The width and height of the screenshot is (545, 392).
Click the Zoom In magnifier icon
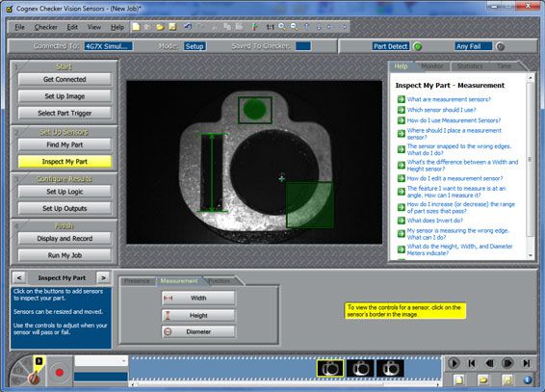282,27
